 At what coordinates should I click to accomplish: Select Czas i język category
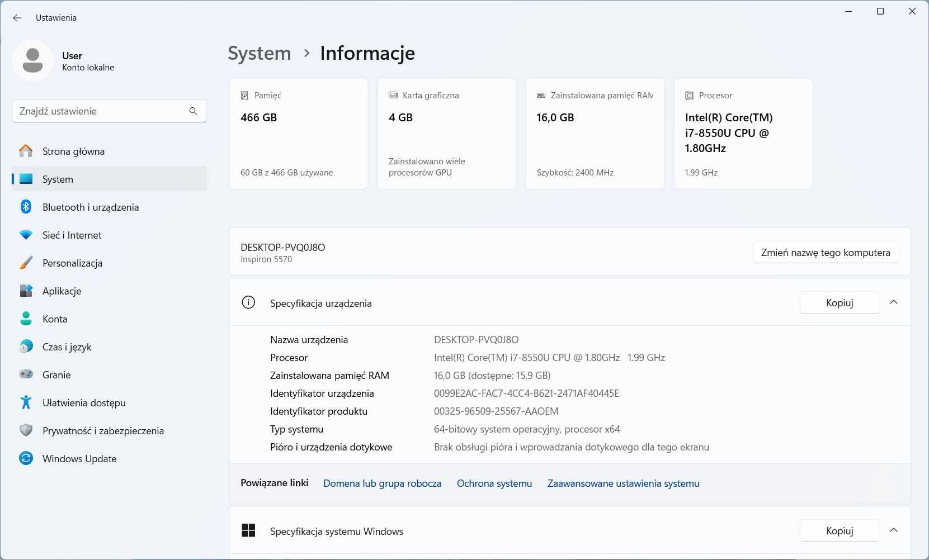pyautogui.click(x=109, y=347)
